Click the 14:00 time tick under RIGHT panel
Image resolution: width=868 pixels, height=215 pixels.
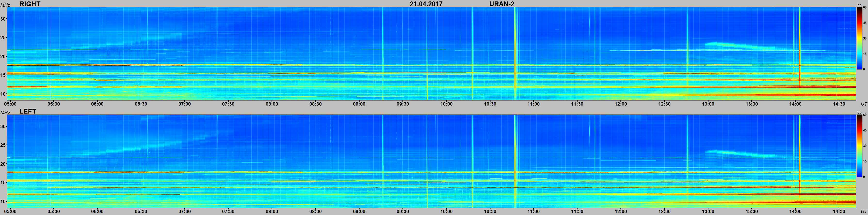click(796, 104)
